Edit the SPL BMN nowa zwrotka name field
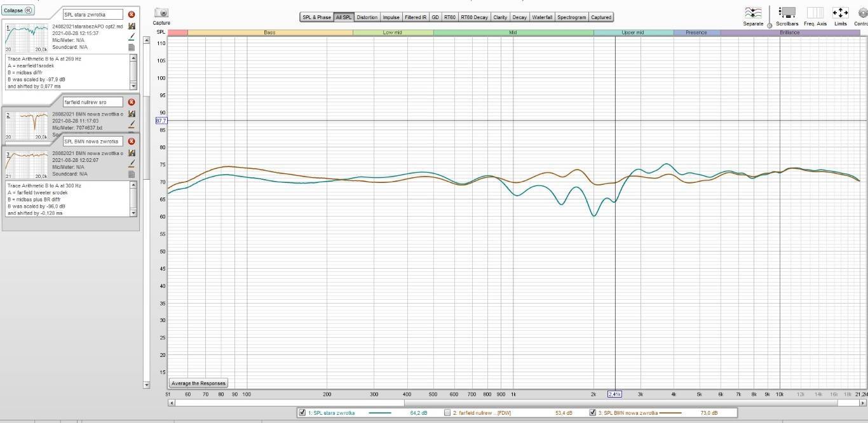Viewport: 868px width, 423px height. tap(93, 141)
